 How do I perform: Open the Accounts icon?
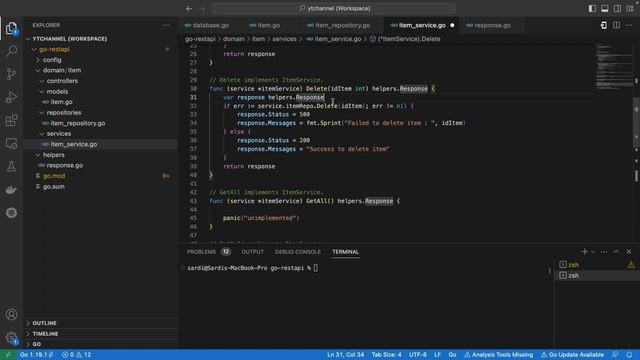pos(11,315)
